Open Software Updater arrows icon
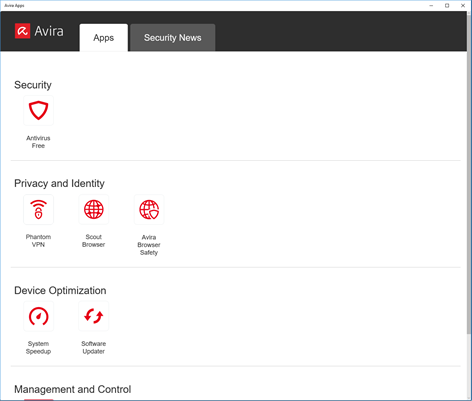 (x=94, y=316)
